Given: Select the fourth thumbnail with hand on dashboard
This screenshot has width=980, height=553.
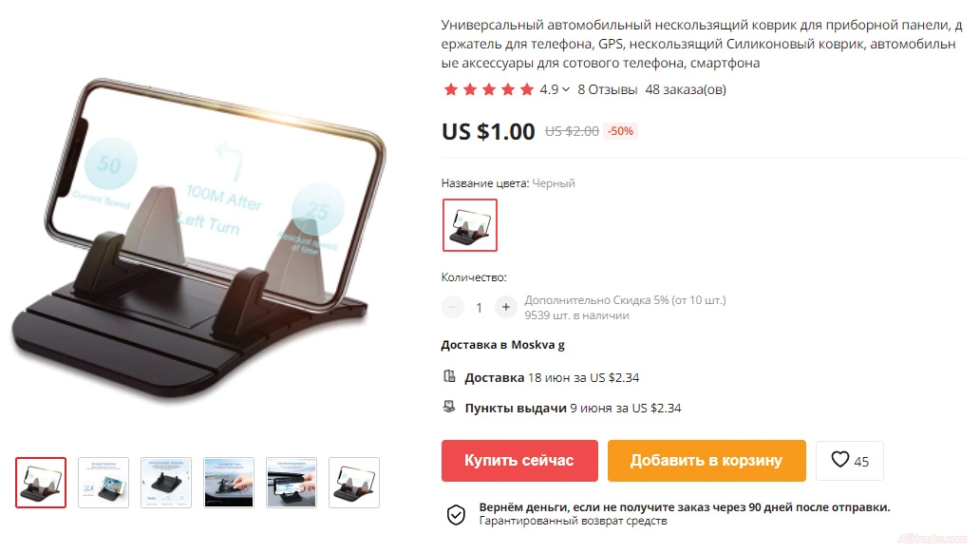Looking at the screenshot, I should [229, 483].
